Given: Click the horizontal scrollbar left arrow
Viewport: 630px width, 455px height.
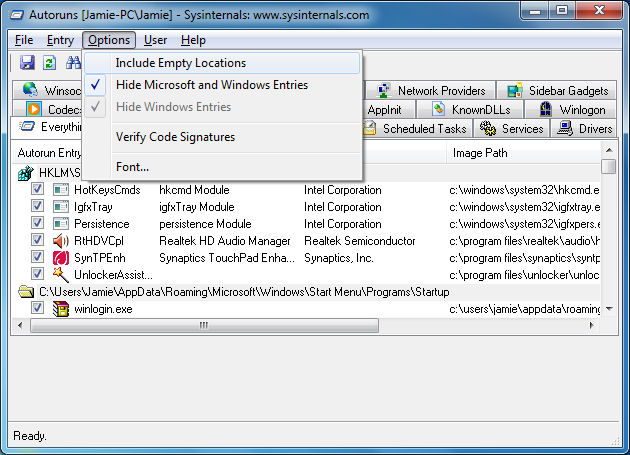Looking at the screenshot, I should [20, 325].
